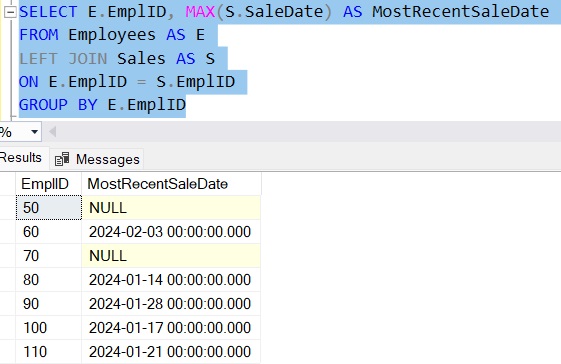Screen dimensions: 561x364
Task: Select the EmplID cell with 100
Action: click(x=49, y=327)
